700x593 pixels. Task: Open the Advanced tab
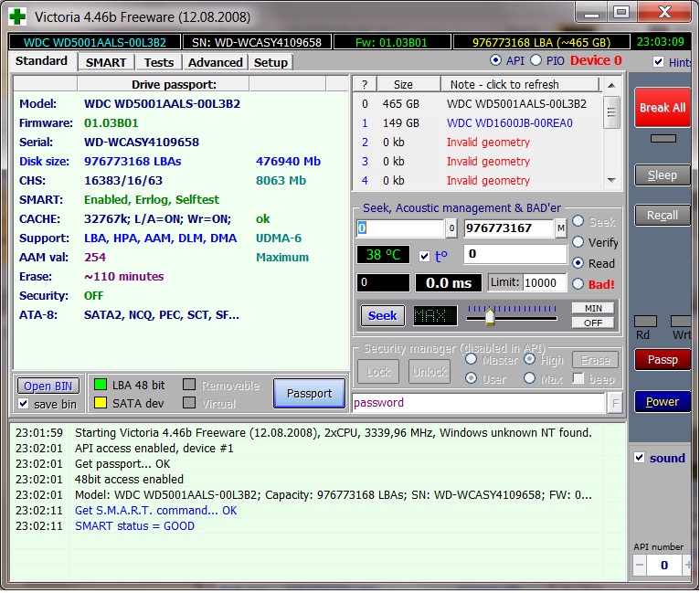point(215,62)
